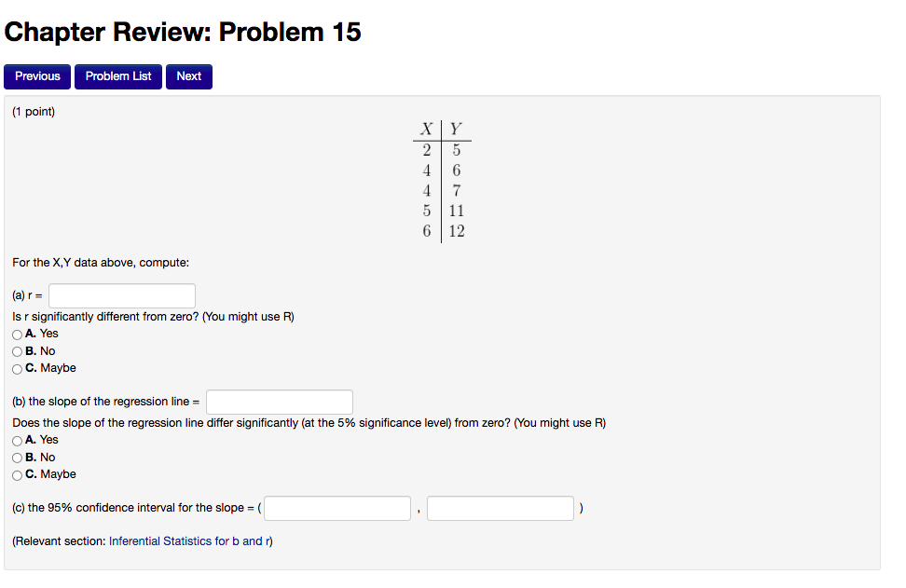Click the lower bound confidence interval field
The height and width of the screenshot is (588, 906).
point(336,508)
